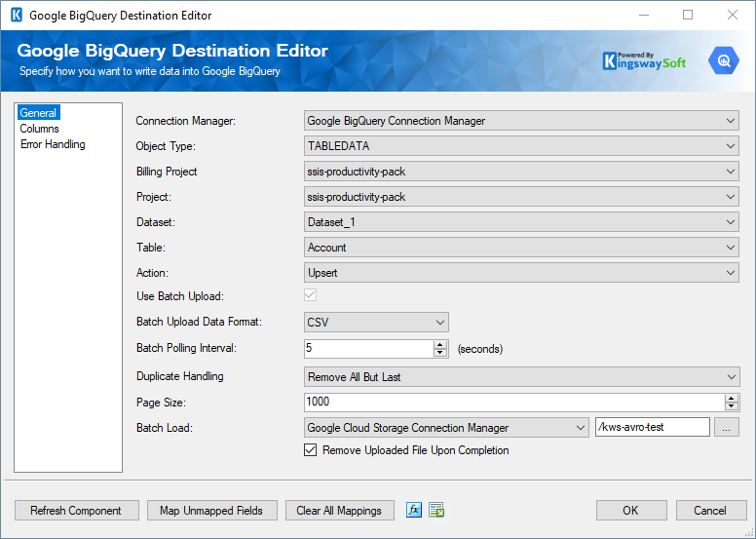Click Map Unmapped Fields button

point(211,510)
